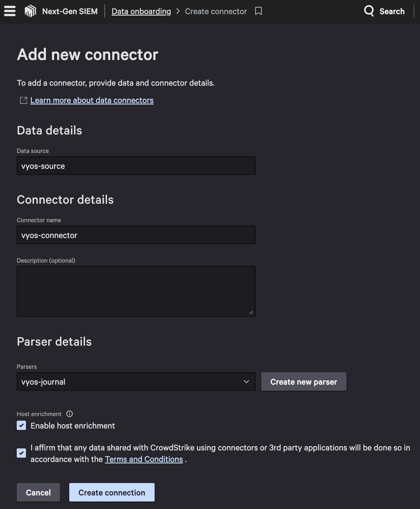Focus the Connector name input field
The width and height of the screenshot is (420, 509).
pyautogui.click(x=136, y=235)
